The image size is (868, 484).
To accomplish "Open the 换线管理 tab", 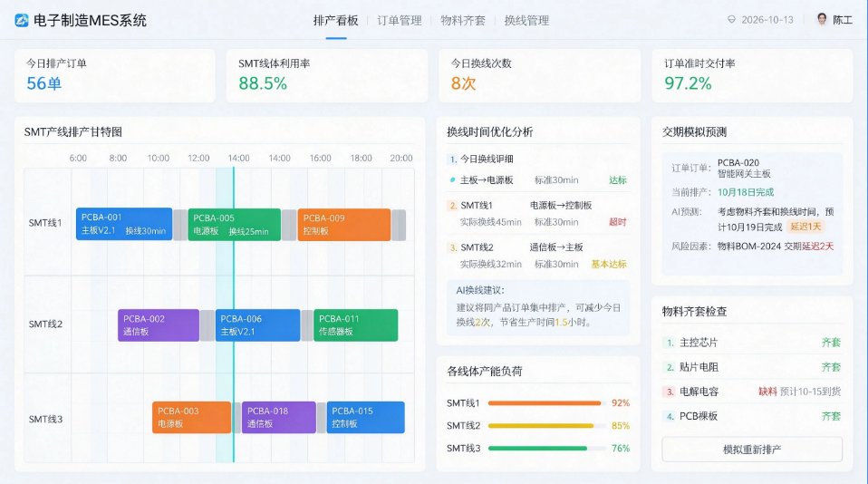I will pos(526,21).
